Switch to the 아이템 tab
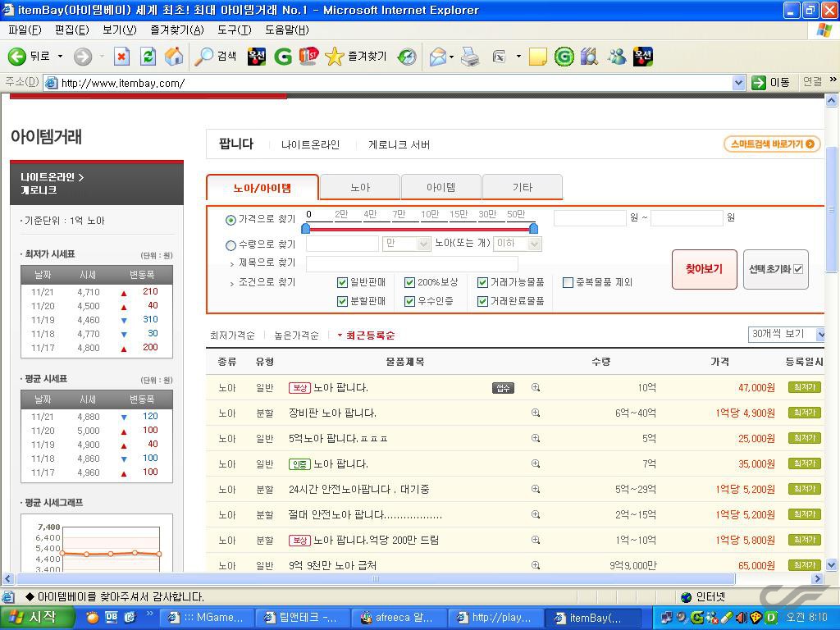 pyautogui.click(x=441, y=187)
